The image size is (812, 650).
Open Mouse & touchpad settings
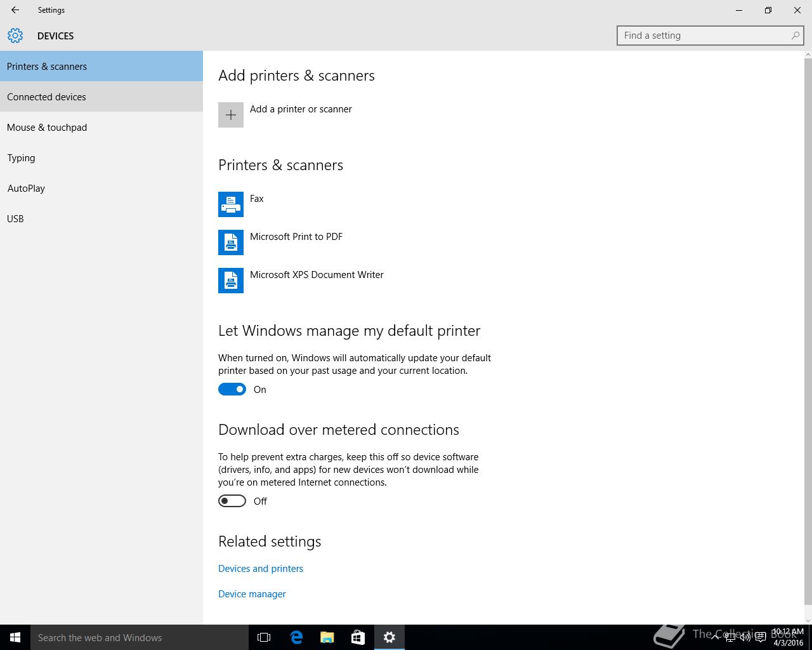[x=101, y=127]
